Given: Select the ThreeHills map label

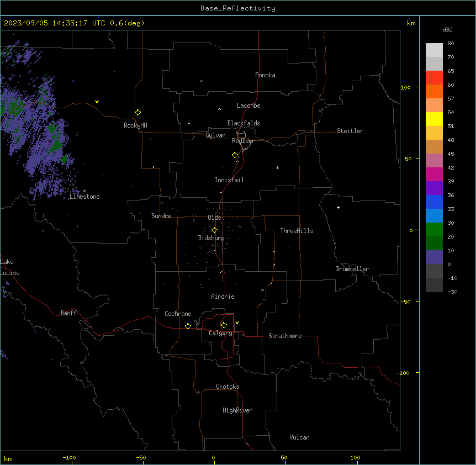Looking at the screenshot, I should [297, 231].
